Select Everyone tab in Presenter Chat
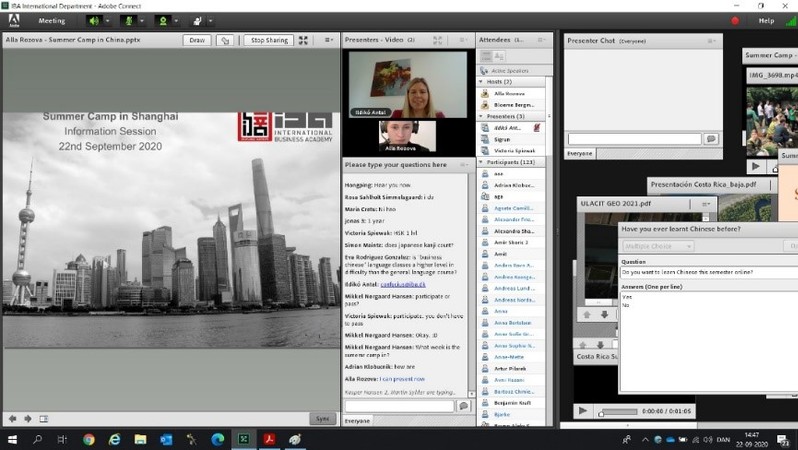This screenshot has width=798, height=450. (580, 153)
